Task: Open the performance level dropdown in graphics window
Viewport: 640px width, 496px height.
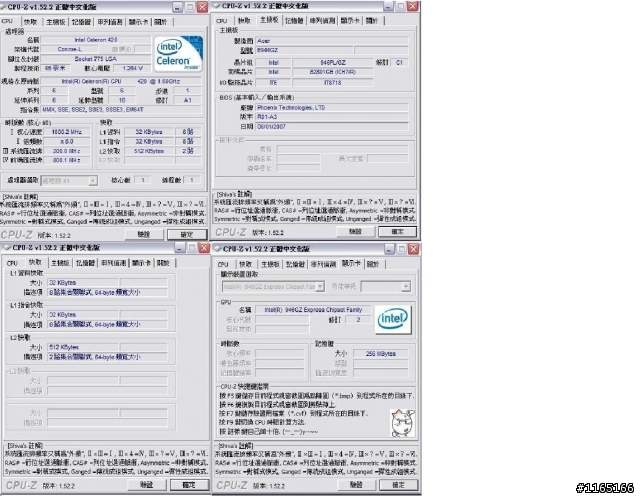Action: pyautogui.click(x=406, y=287)
